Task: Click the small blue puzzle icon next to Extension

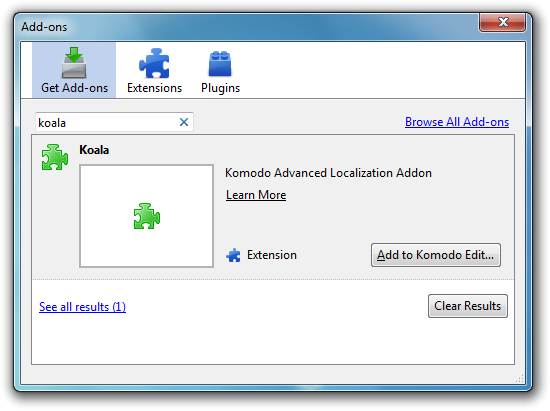Action: [x=234, y=255]
